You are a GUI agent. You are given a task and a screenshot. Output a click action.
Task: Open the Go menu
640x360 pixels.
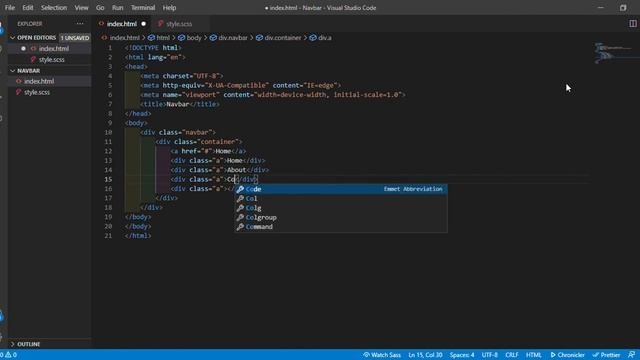coord(100,8)
